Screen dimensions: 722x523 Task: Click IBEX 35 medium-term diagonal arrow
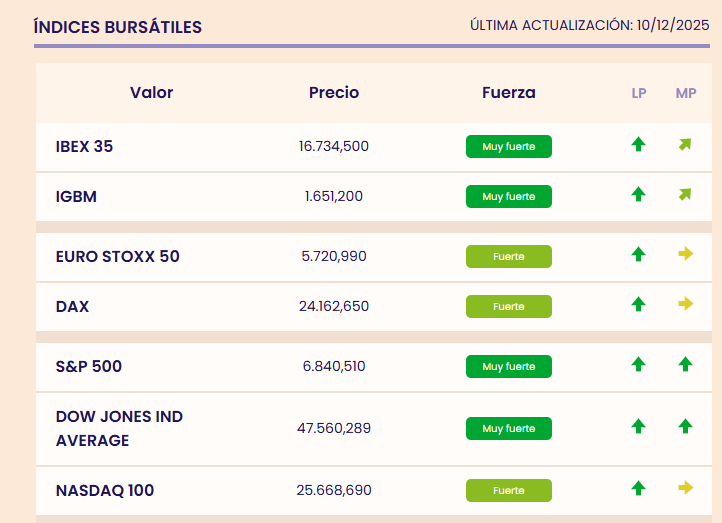685,145
